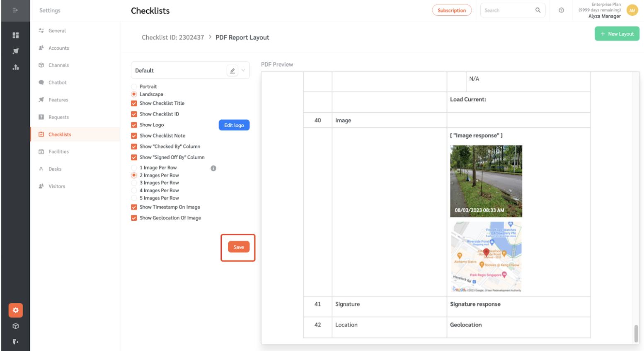The height and width of the screenshot is (352, 644).
Task: Open the settings gear icon in sidebar
Action: [x=15, y=310]
